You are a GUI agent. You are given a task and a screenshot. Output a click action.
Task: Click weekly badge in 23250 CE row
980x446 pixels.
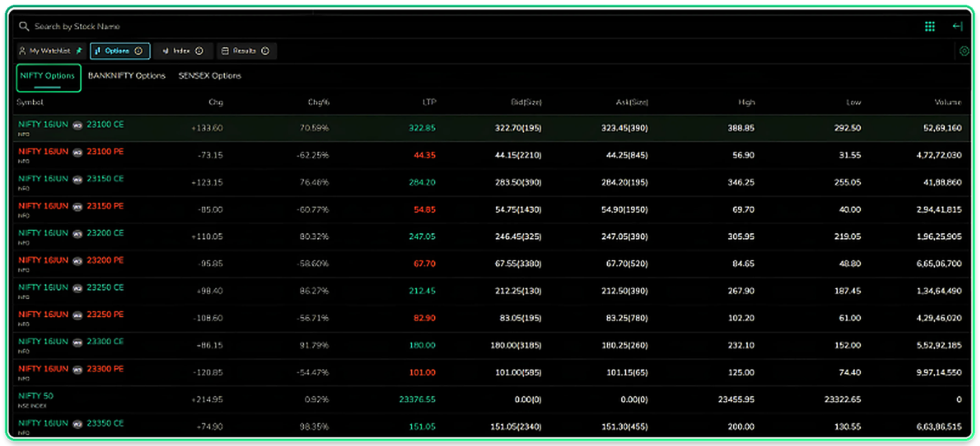[77, 288]
